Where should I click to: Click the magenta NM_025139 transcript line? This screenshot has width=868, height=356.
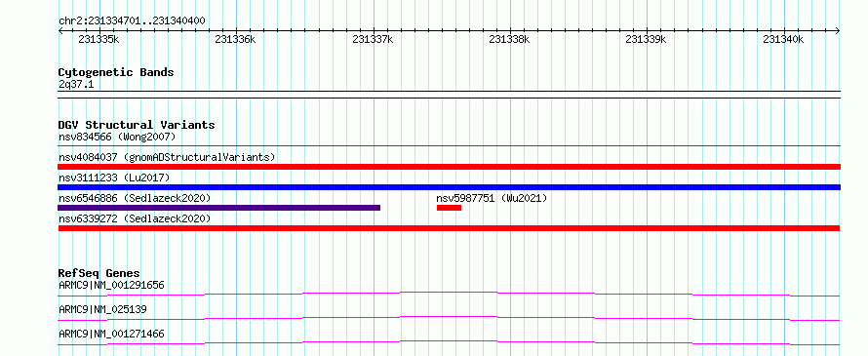click(449, 318)
